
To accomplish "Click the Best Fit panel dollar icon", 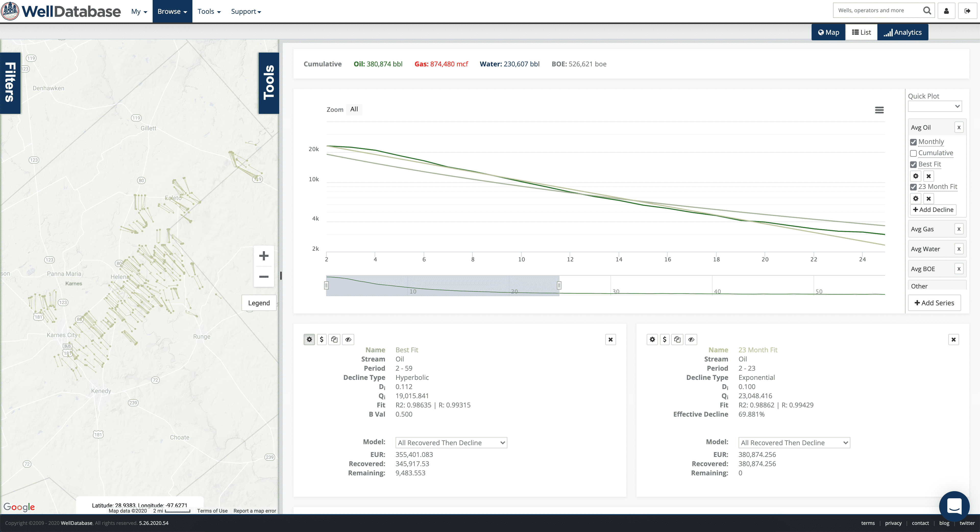I will [322, 340].
